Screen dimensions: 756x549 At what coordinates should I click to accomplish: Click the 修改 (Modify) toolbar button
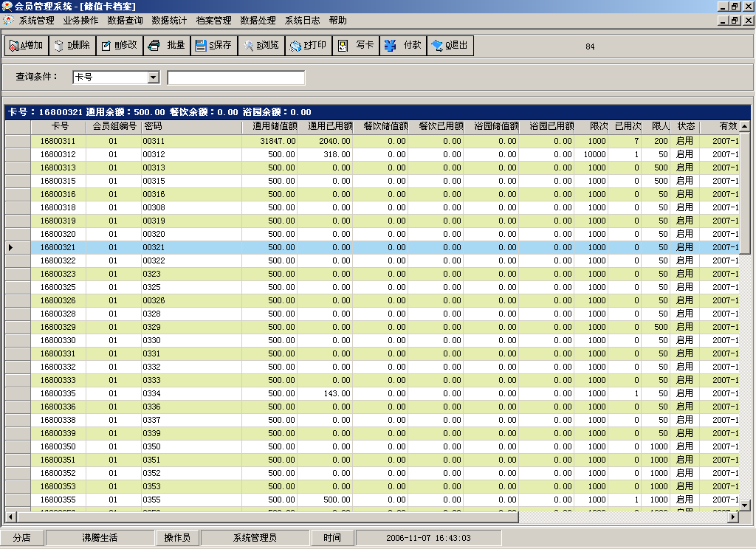pos(119,46)
